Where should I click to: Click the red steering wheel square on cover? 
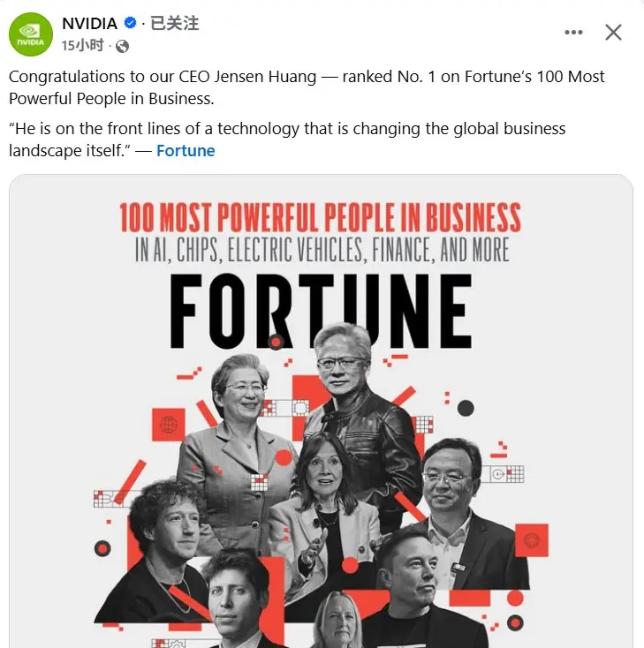[532, 540]
